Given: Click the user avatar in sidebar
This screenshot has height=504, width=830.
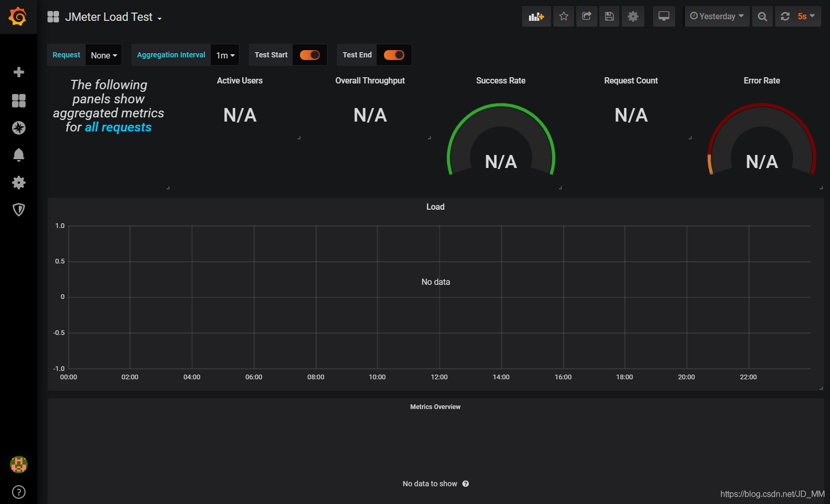Looking at the screenshot, I should pos(19,464).
